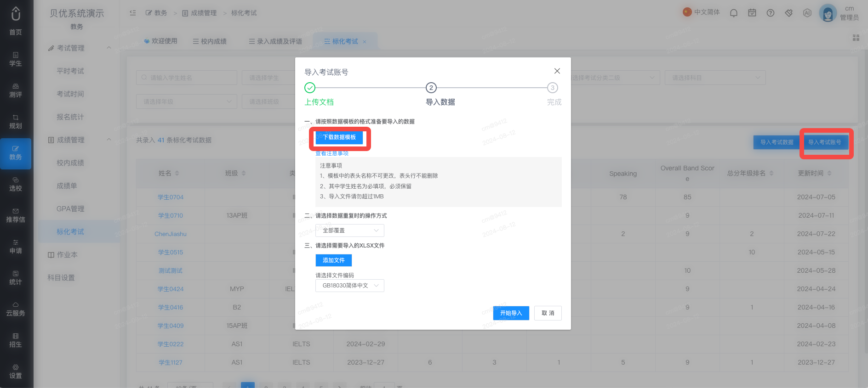Click 添加文件 button
The image size is (868, 388).
click(334, 260)
